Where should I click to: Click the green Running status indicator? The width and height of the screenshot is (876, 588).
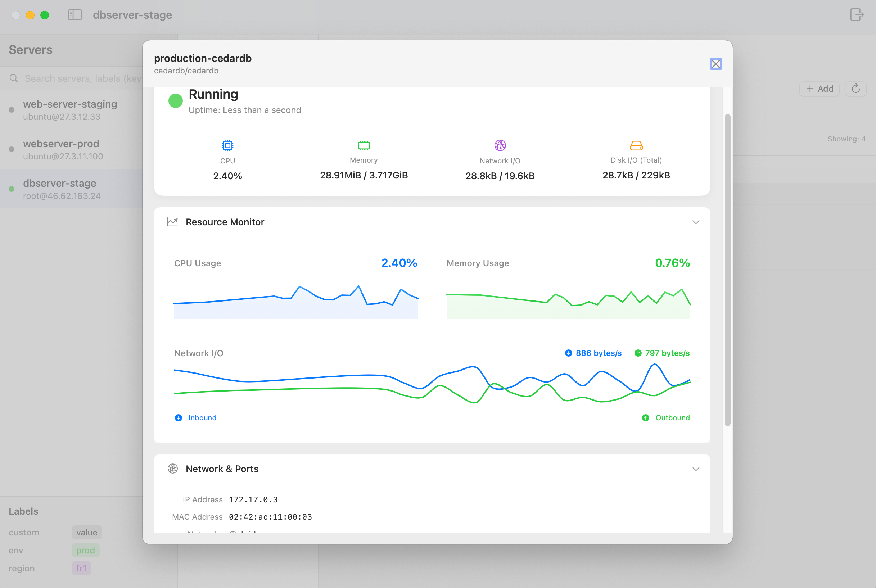(x=176, y=100)
